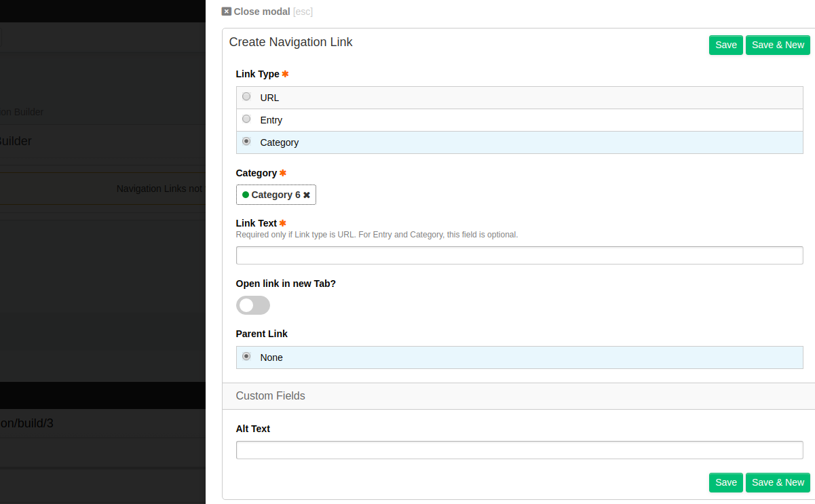Click the Close modal X icon
815x504 pixels.
[227, 12]
